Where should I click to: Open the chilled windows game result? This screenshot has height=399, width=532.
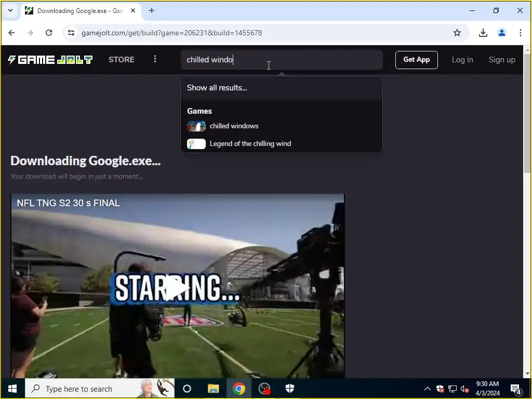coord(282,126)
